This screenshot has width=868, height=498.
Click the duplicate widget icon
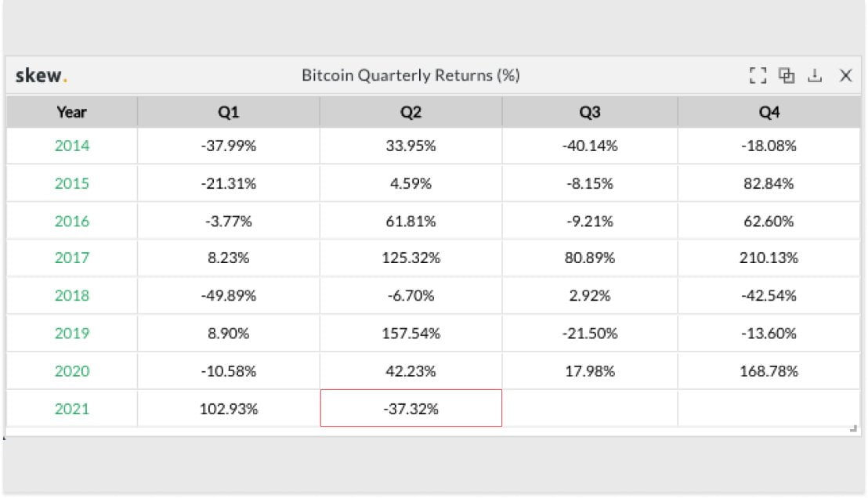pos(786,75)
